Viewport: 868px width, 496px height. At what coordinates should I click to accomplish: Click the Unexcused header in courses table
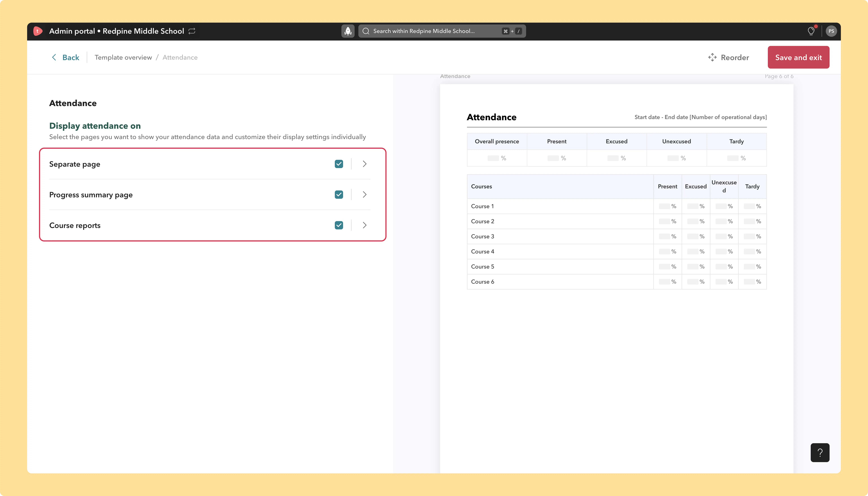pyautogui.click(x=724, y=186)
